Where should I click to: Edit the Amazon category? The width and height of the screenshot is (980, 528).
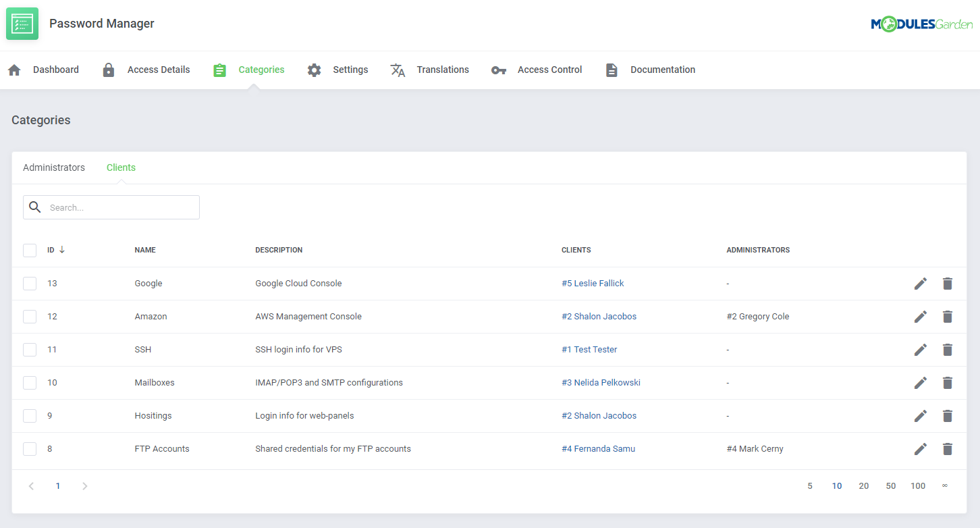click(921, 317)
